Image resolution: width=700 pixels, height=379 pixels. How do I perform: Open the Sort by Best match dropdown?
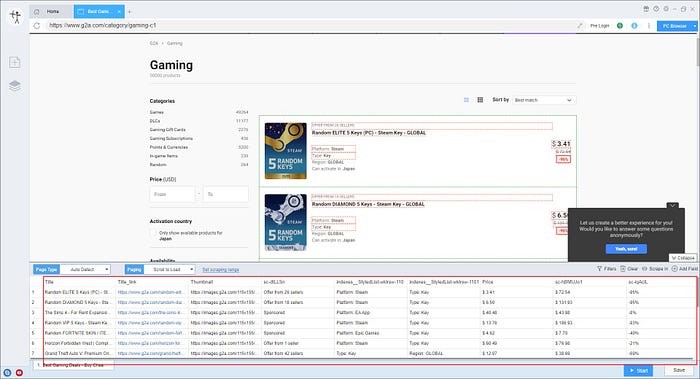(543, 100)
